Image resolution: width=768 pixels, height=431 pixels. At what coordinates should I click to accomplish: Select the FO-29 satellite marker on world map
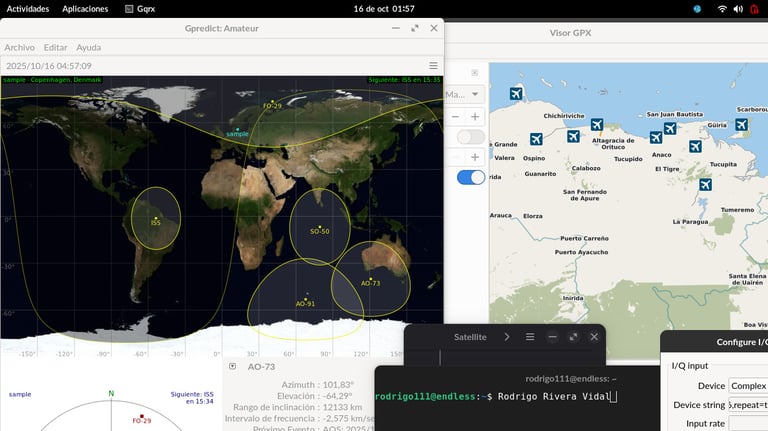pyautogui.click(x=272, y=101)
